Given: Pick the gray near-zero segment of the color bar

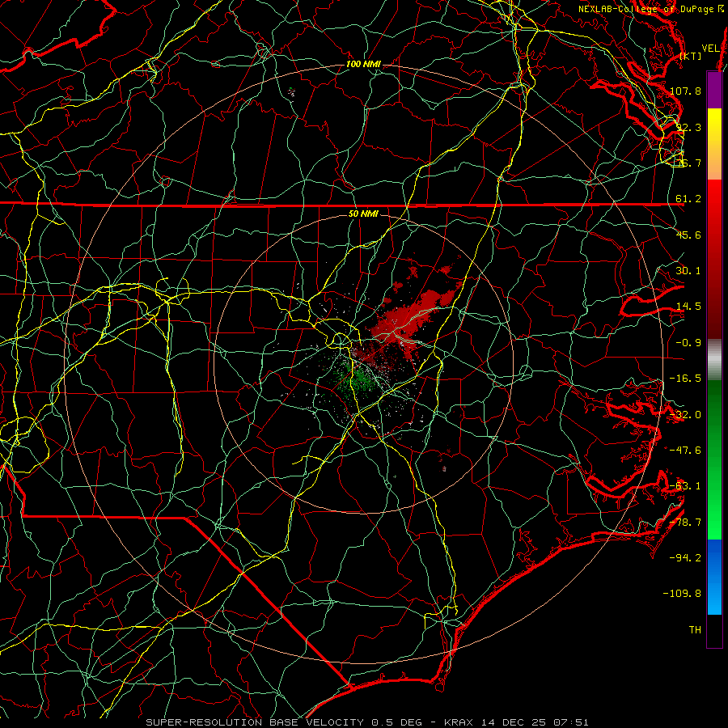Looking at the screenshot, I should (x=714, y=360).
